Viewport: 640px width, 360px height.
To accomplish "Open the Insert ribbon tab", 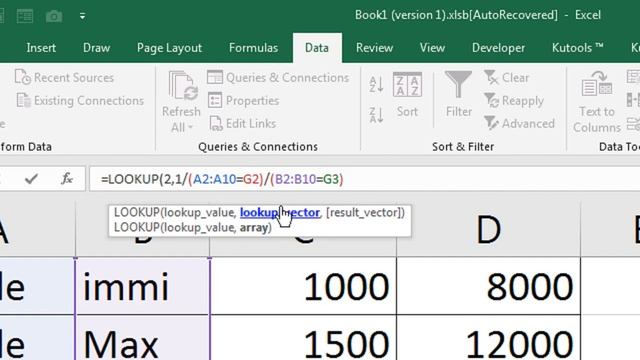I will [41, 48].
